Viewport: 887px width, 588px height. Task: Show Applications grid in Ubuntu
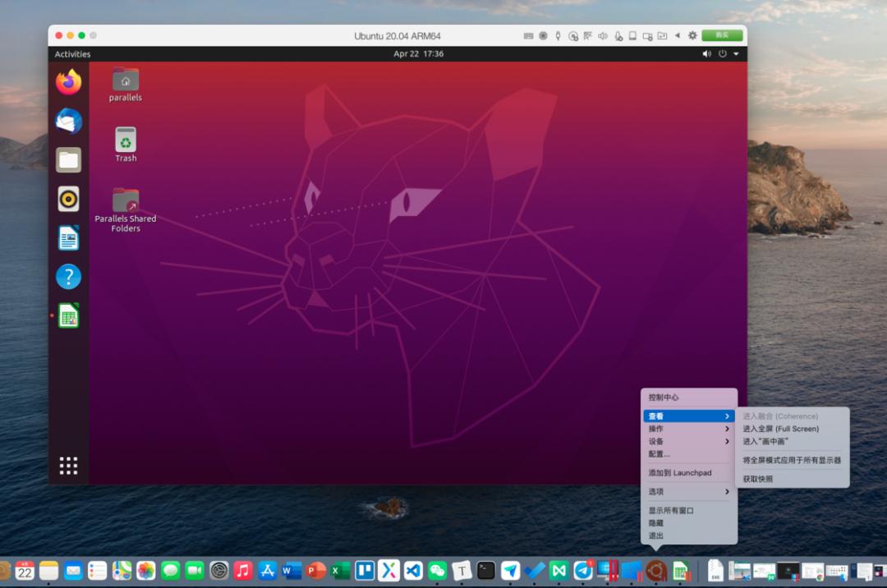pos(68,466)
